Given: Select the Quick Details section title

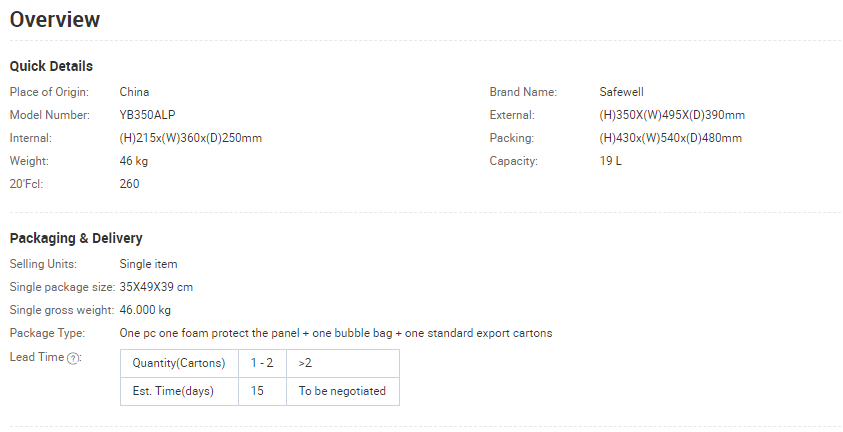Looking at the screenshot, I should click(x=51, y=66).
